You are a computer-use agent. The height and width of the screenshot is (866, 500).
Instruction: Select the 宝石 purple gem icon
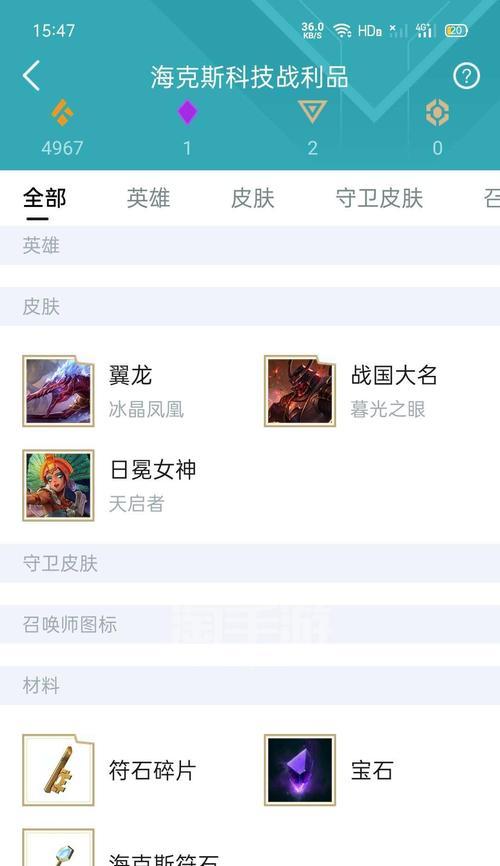tap(300, 770)
